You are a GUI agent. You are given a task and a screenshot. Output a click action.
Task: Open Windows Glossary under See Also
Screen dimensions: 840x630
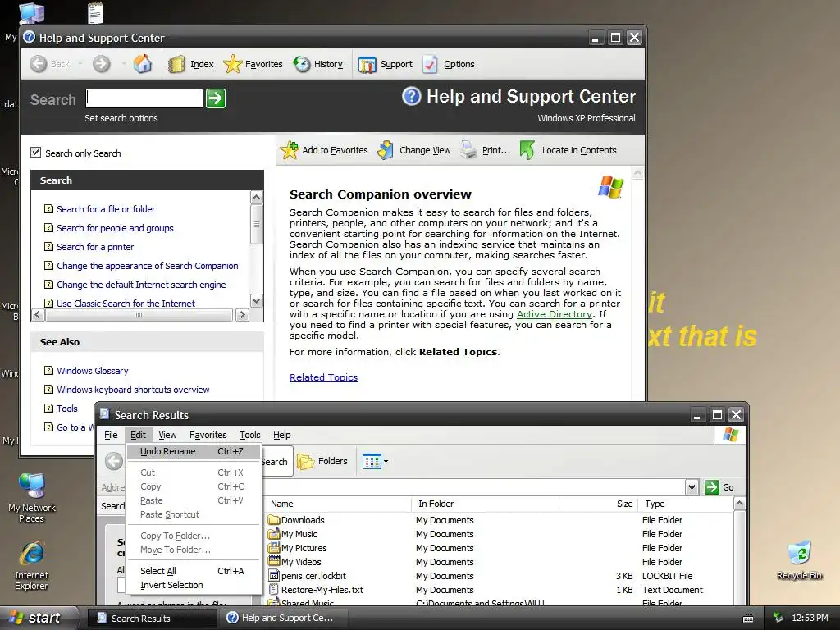coord(93,371)
